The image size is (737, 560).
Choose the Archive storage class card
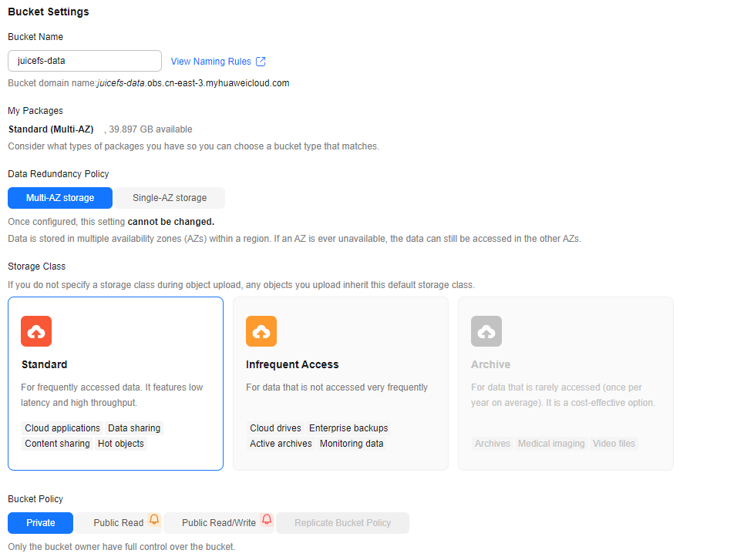[x=566, y=384]
